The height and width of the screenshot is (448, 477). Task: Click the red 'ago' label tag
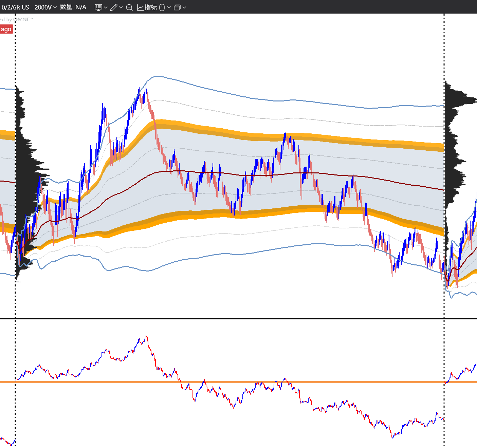pos(6,29)
